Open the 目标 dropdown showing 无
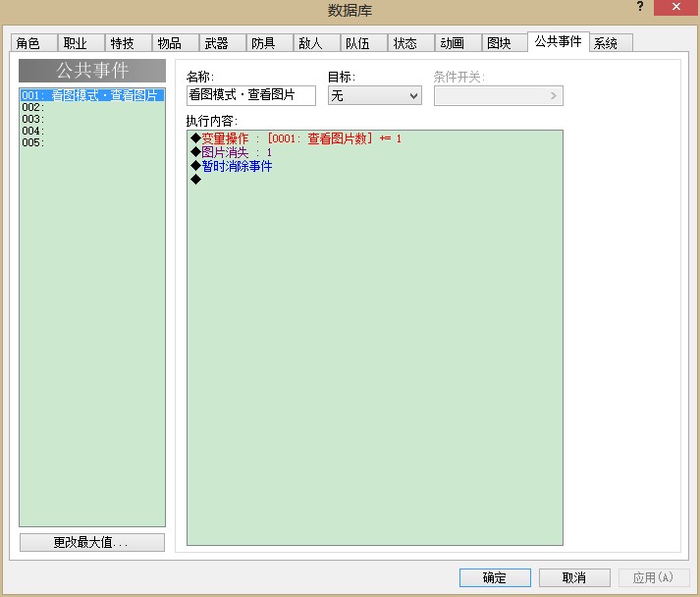The height and width of the screenshot is (597, 700). [375, 95]
